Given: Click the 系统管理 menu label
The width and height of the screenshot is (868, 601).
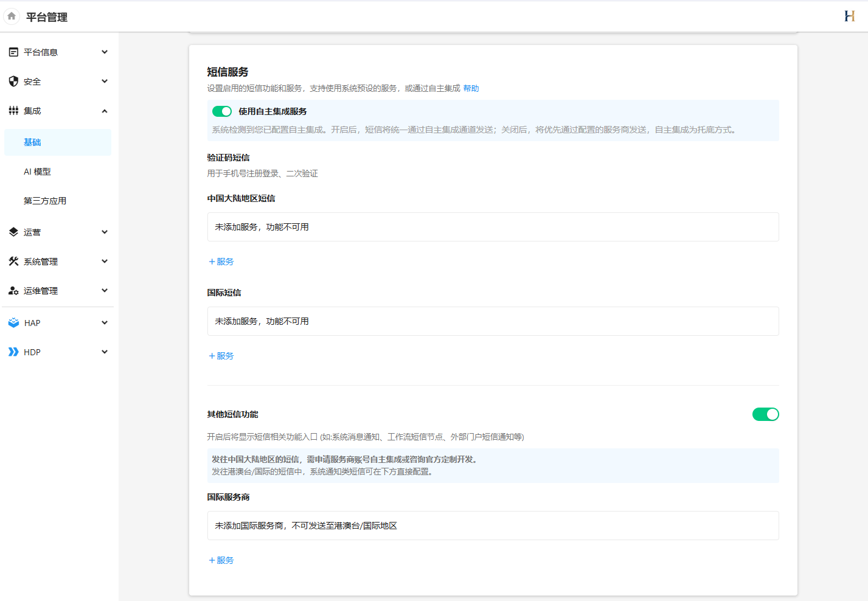Looking at the screenshot, I should (41, 262).
